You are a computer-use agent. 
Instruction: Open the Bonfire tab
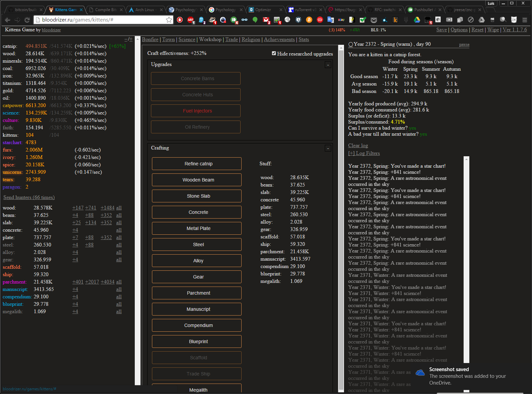click(150, 39)
